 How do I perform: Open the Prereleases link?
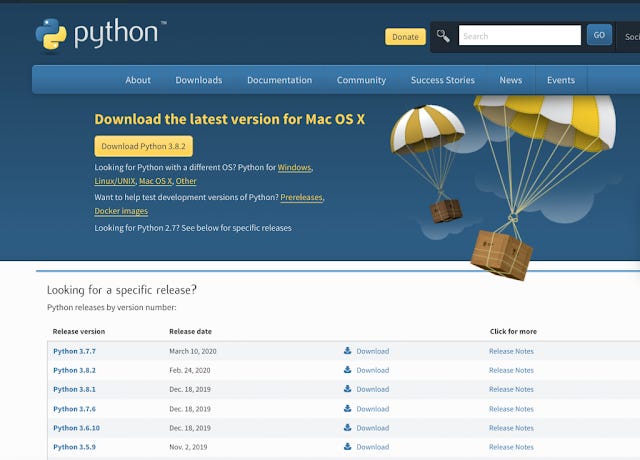point(301,198)
